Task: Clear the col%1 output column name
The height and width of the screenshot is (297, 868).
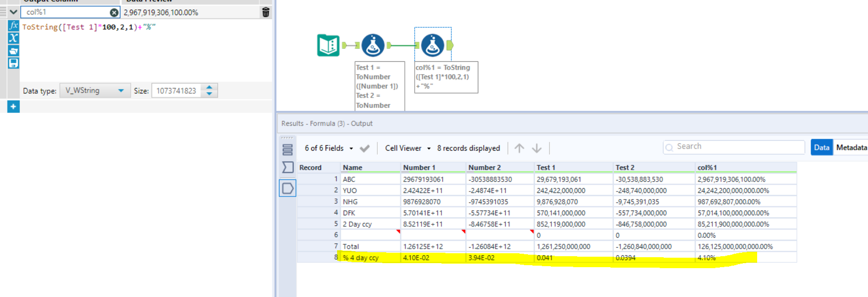Action: tap(114, 12)
